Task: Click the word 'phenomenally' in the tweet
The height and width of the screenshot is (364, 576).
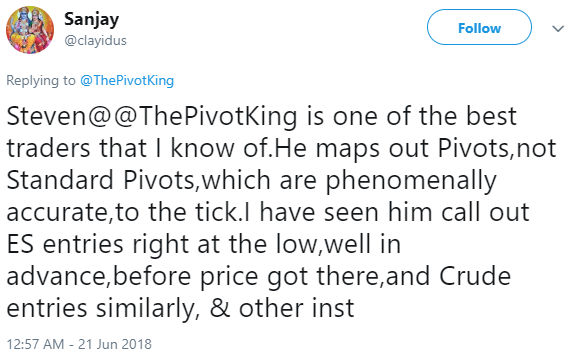Action: click(x=411, y=181)
